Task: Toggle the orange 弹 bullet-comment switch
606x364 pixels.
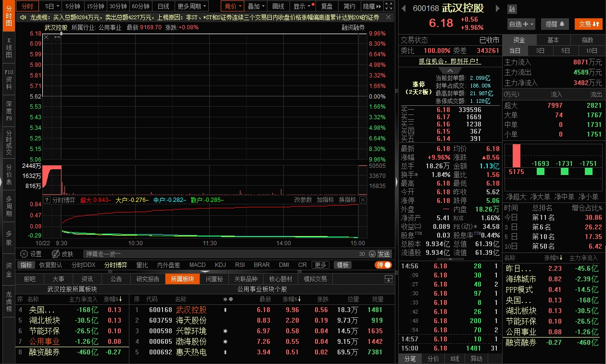Action: [x=383, y=265]
